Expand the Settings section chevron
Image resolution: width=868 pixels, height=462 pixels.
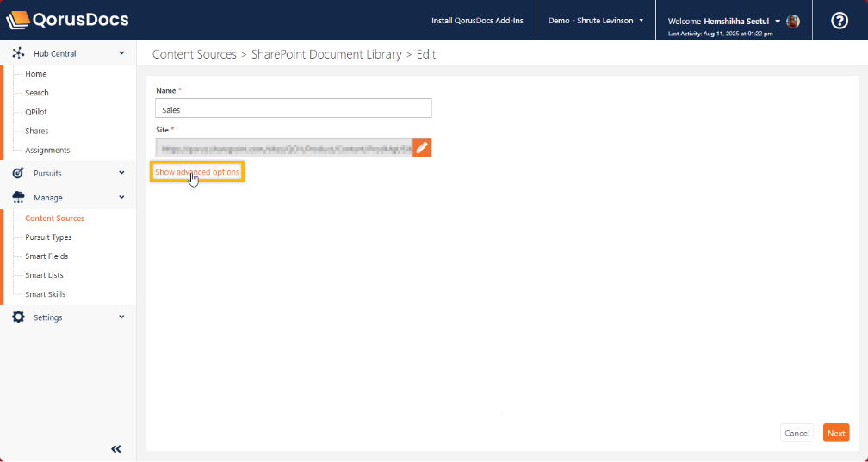121,317
